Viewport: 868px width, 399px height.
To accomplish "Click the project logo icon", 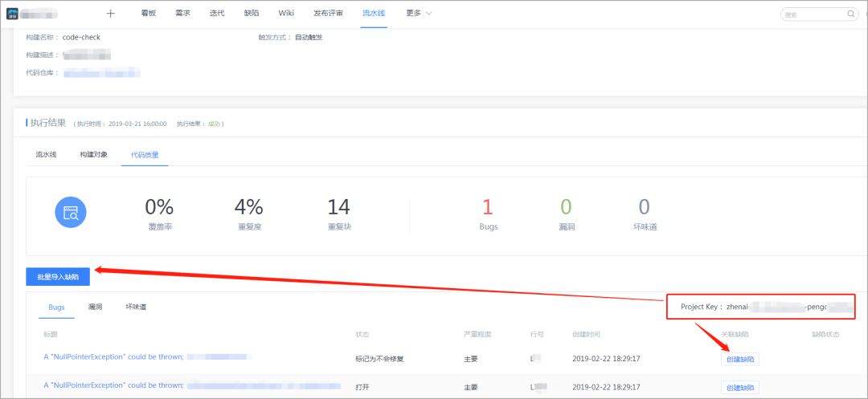I will tap(13, 14).
